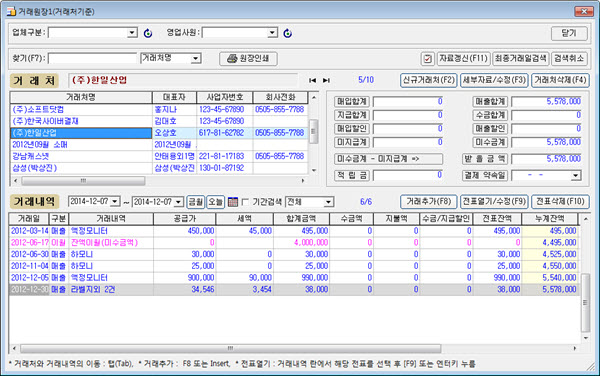Open the start date dropdown 2014-12-07
The height and width of the screenshot is (376, 600).
[x=115, y=202]
